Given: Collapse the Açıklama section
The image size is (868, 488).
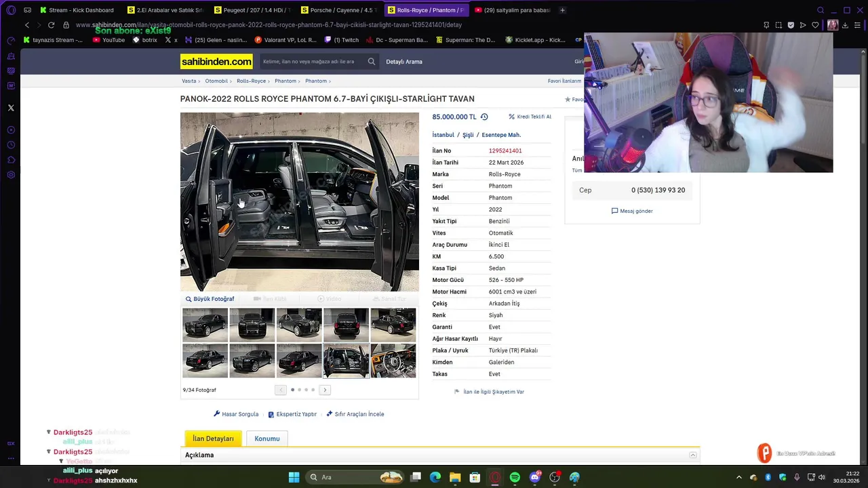Looking at the screenshot, I should (692, 455).
